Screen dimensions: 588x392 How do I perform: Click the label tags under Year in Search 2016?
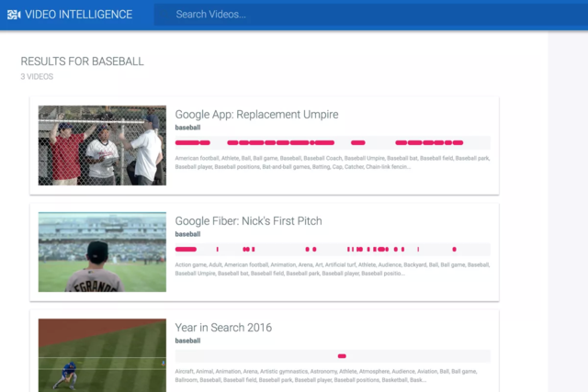point(332,375)
